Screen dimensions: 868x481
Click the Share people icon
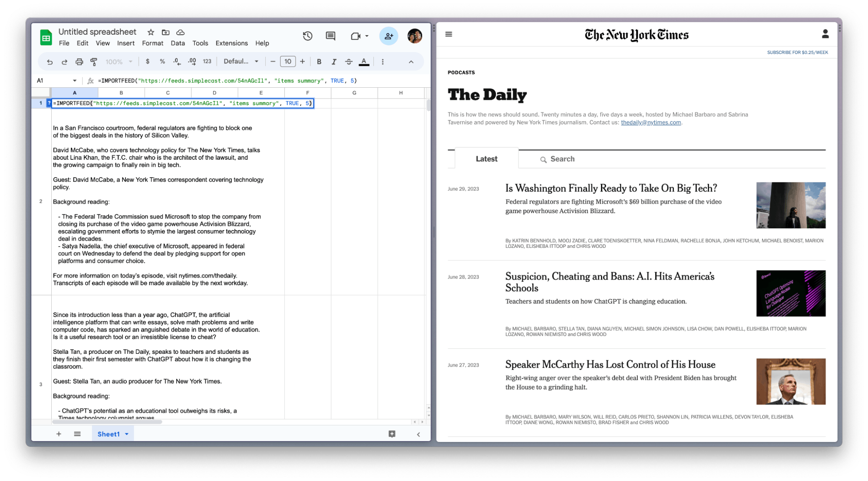click(389, 36)
